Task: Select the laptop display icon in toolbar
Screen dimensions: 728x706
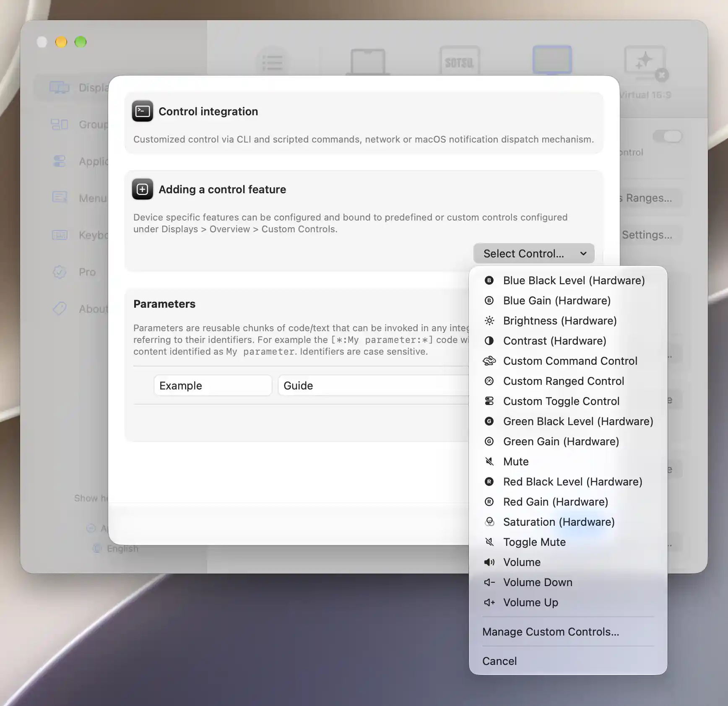Action: [368, 61]
